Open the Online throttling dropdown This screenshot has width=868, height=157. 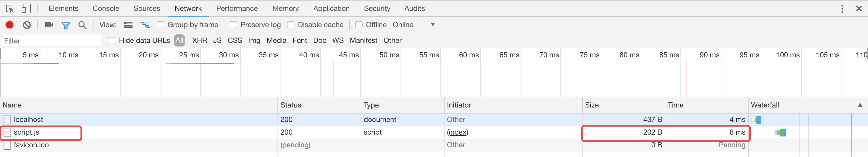coord(414,25)
